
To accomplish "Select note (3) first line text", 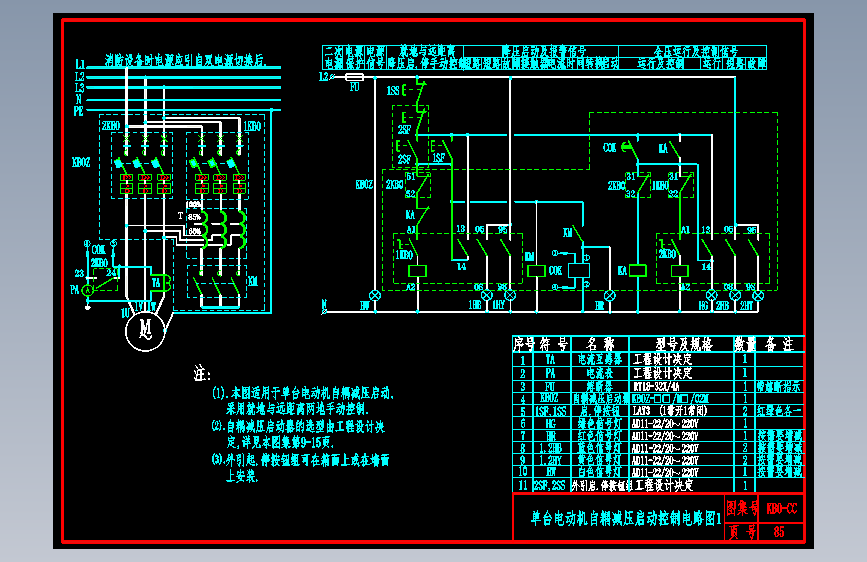I will tap(301, 460).
